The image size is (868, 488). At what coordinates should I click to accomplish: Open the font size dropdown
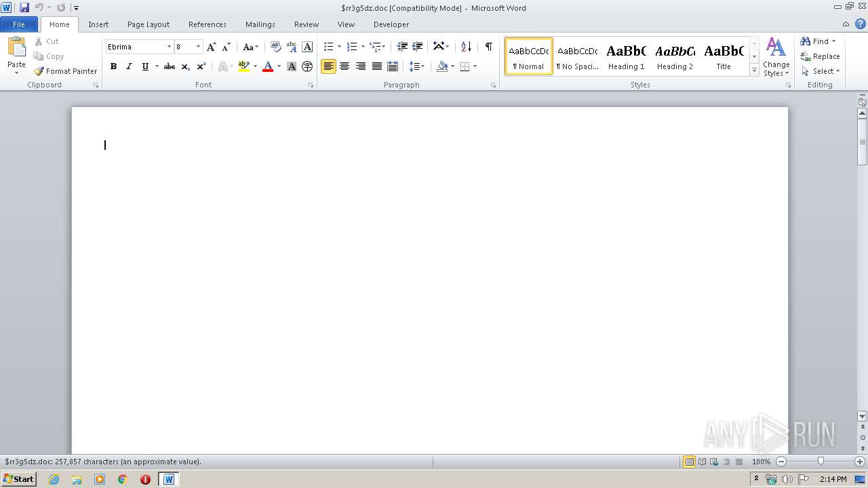click(x=198, y=47)
